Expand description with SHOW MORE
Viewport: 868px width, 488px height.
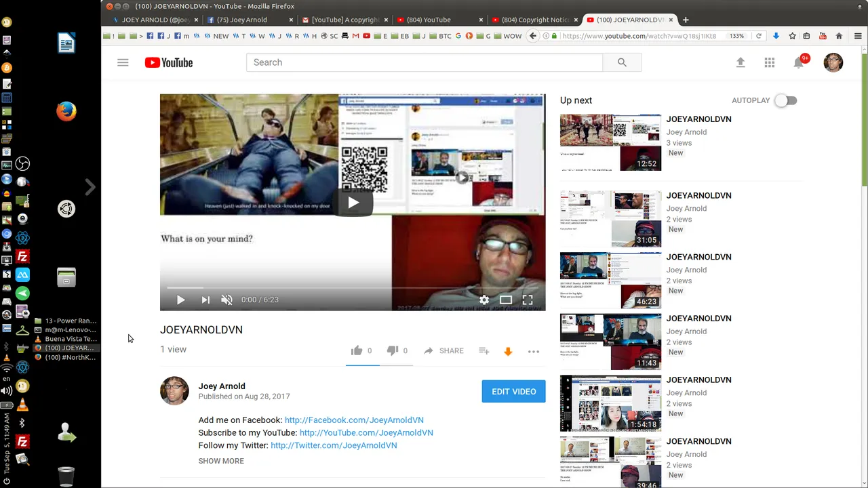[221, 461]
